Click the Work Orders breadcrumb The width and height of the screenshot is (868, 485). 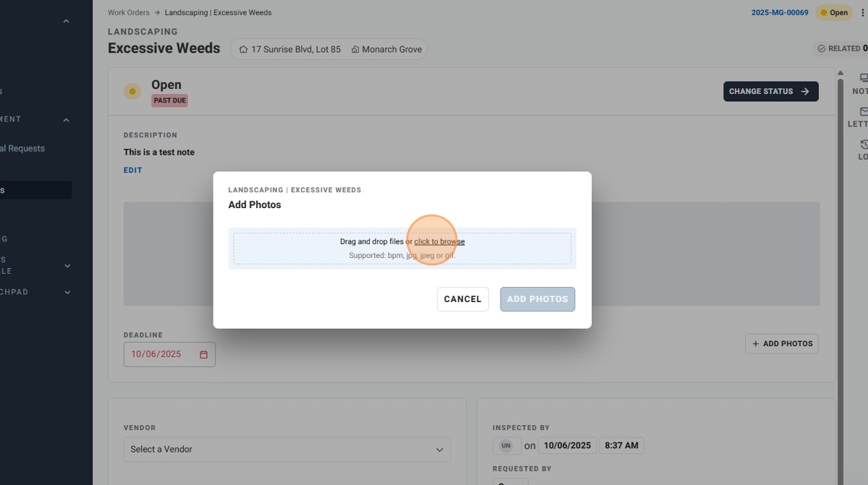tap(129, 13)
